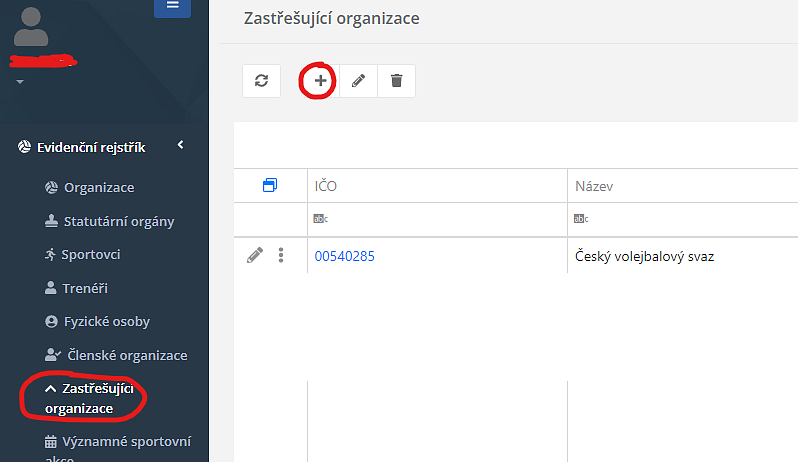Select Trenéři in the sidebar
The image size is (798, 462).
tap(85, 288)
